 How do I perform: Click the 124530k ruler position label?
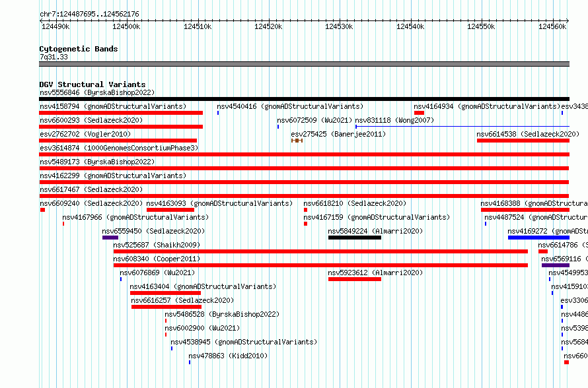pos(339,26)
